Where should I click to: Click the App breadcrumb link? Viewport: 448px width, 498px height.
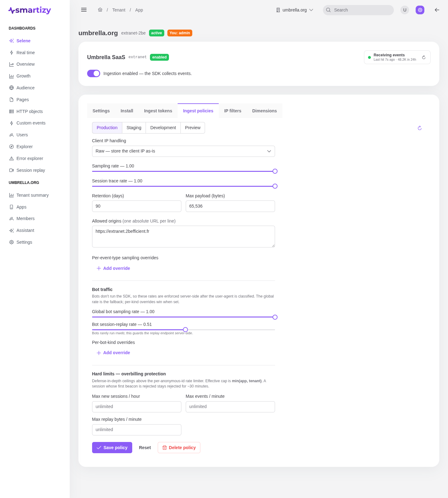139,10
